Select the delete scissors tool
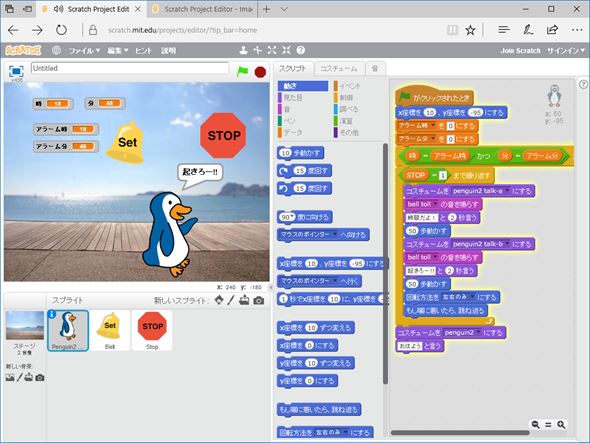This screenshot has height=443, width=590. 258,50
